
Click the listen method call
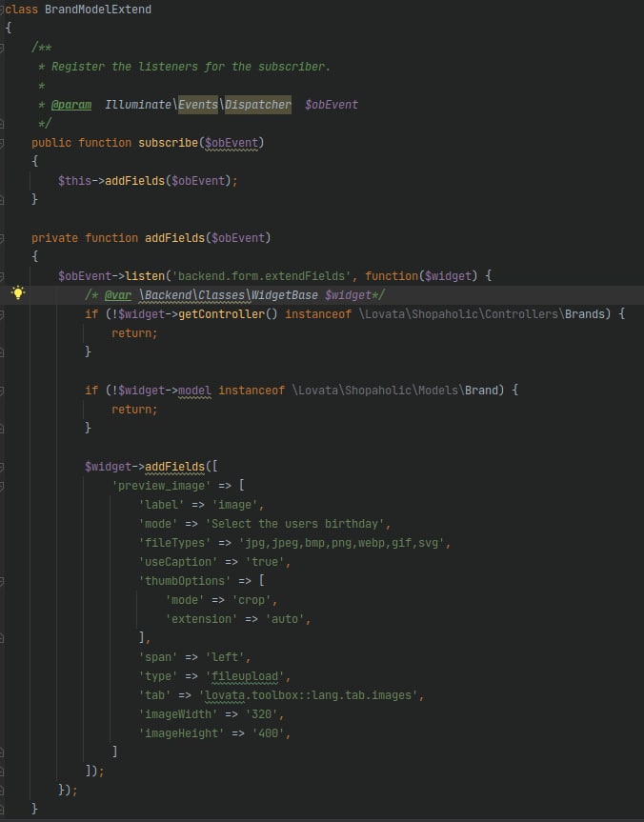[x=145, y=276]
